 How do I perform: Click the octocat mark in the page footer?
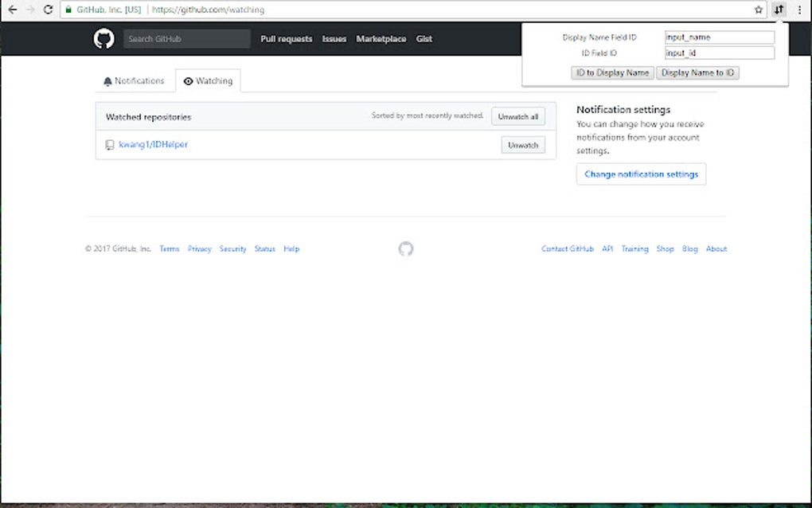(406, 248)
